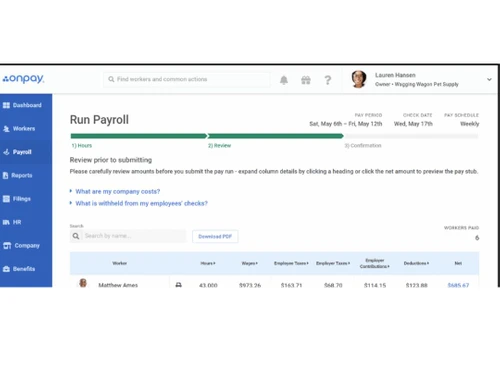500x375 pixels.
Task: Click the Net column header
Action: [458, 263]
